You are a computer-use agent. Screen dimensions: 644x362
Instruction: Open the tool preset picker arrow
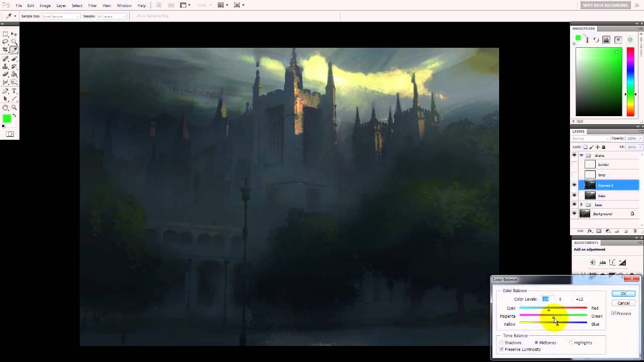coord(15,16)
